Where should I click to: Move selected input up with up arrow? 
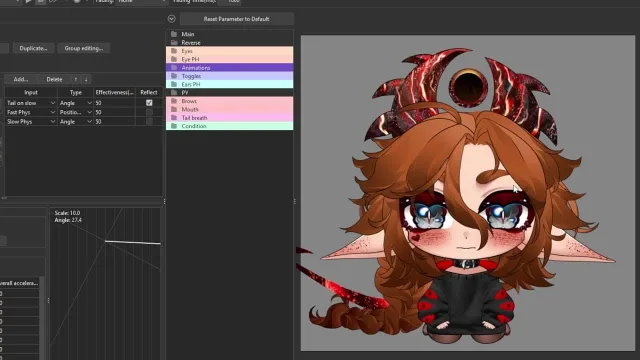pyautogui.click(x=76, y=79)
